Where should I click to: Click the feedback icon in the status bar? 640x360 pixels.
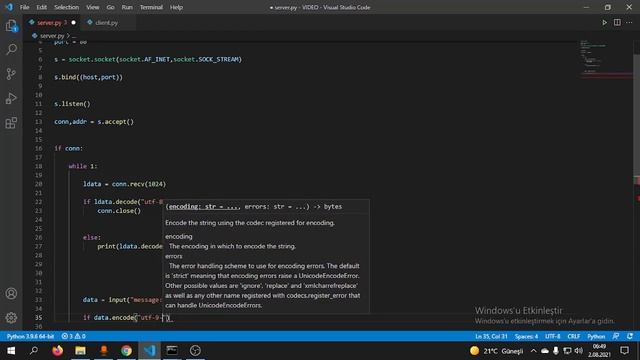pyautogui.click(x=616, y=336)
